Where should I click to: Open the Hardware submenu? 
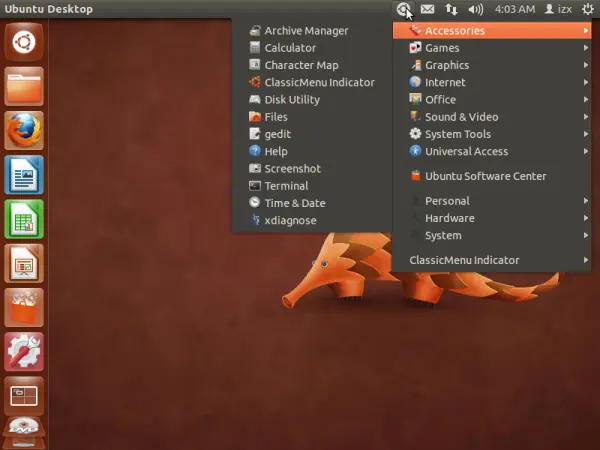(492, 218)
